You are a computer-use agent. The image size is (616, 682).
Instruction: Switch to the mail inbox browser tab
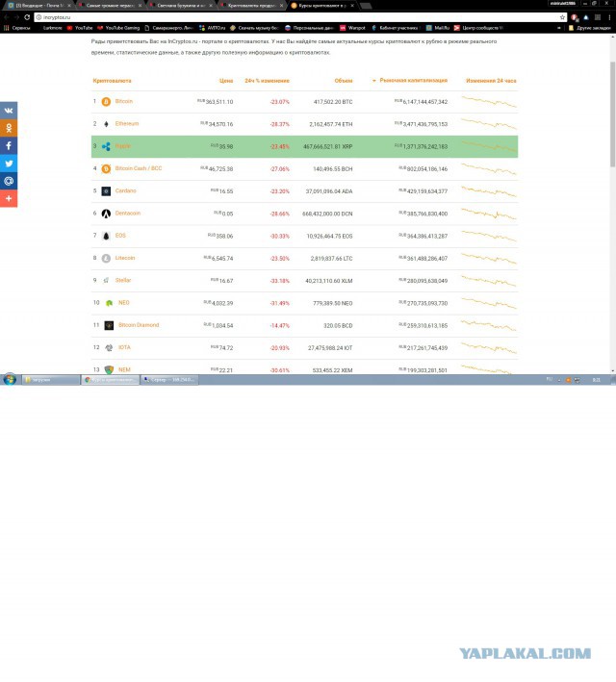tap(39, 5)
